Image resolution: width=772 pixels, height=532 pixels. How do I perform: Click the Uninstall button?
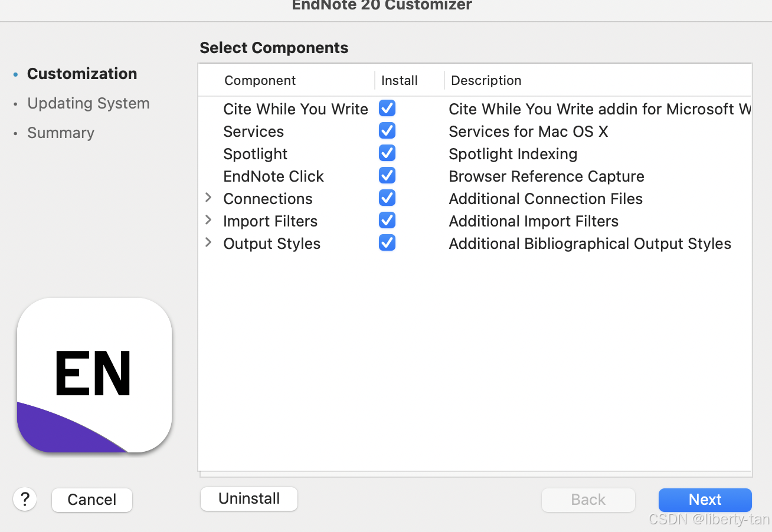[x=248, y=498]
